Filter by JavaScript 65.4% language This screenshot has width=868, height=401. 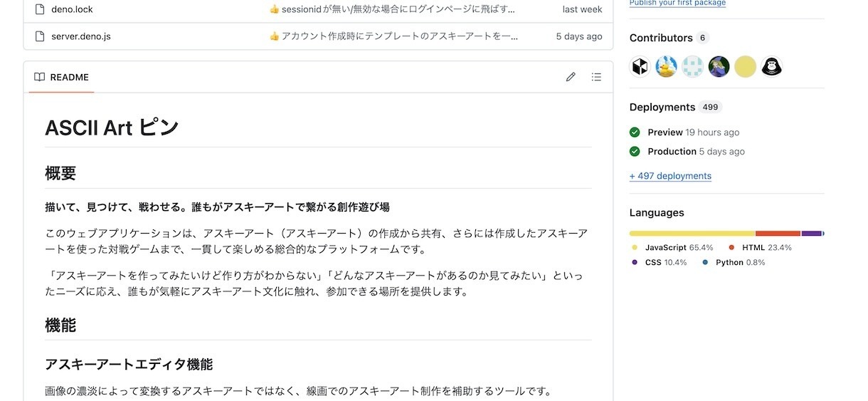(x=672, y=247)
